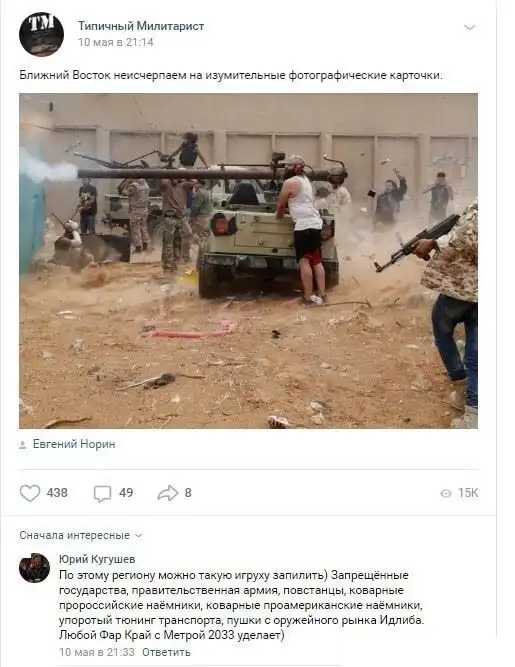Open comment timestamp 10 мая в 21:33

97,652
